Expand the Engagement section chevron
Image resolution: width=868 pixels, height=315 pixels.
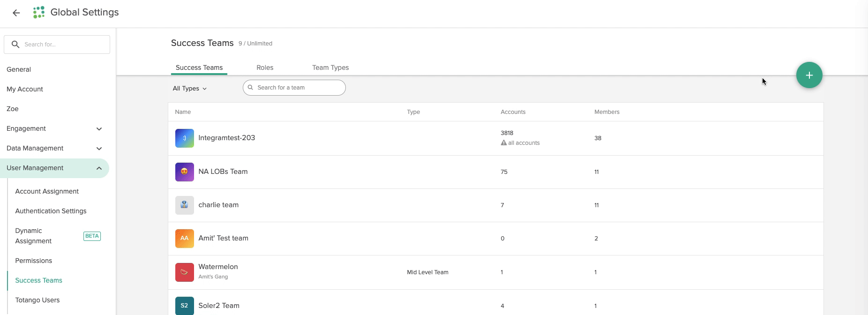coord(99,129)
